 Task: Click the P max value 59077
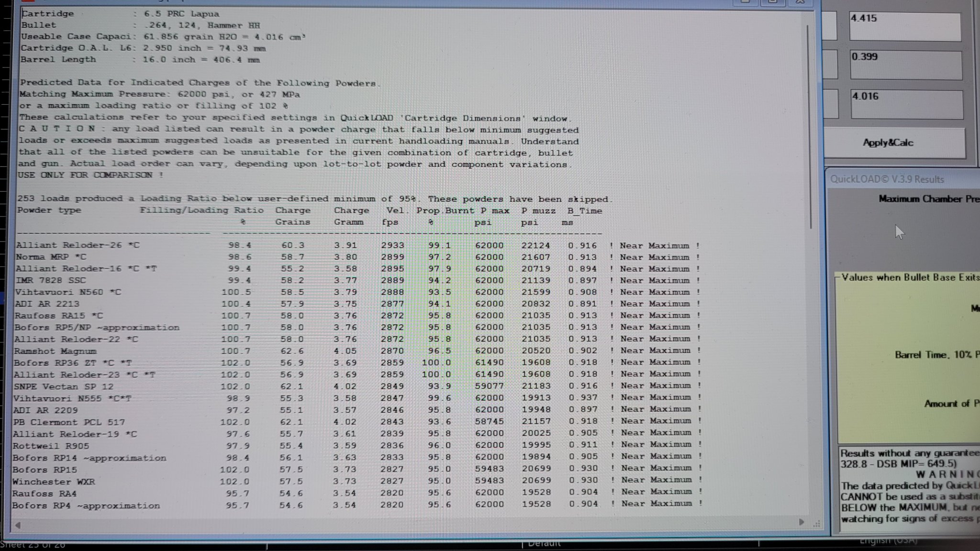click(x=490, y=386)
